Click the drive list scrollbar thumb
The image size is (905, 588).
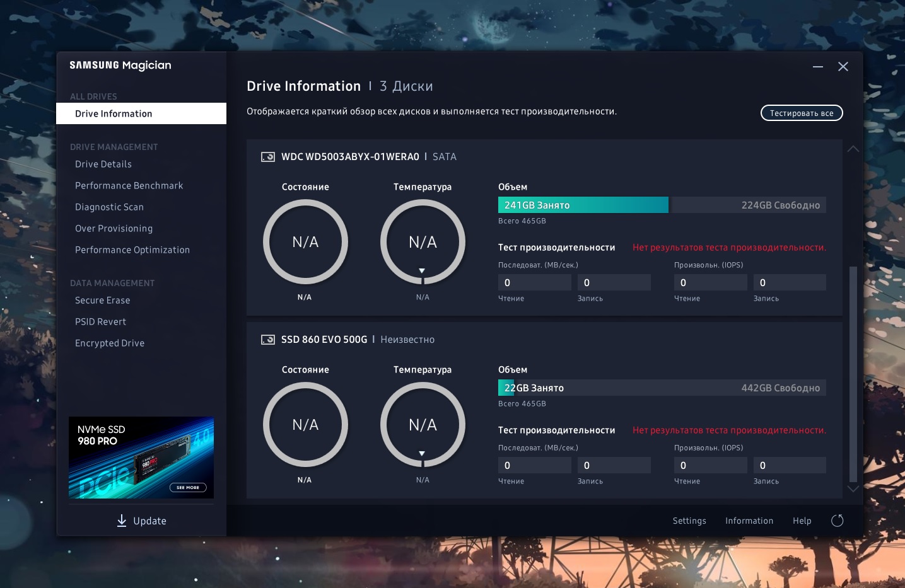853,374
